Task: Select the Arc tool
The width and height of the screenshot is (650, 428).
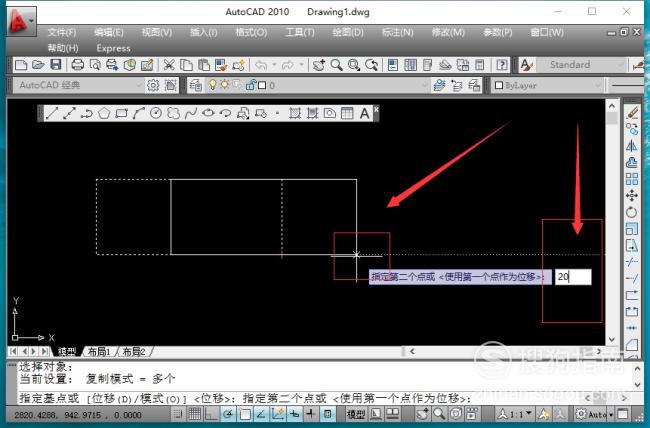Action: click(138, 113)
